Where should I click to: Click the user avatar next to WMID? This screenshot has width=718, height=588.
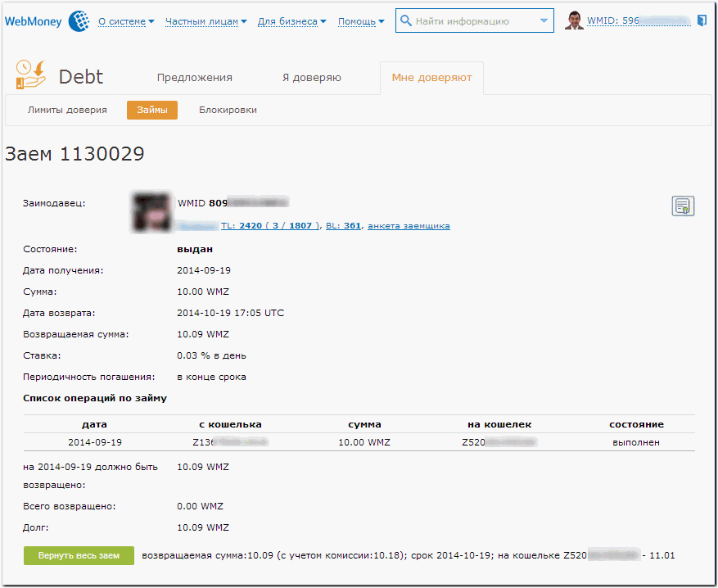(x=574, y=20)
